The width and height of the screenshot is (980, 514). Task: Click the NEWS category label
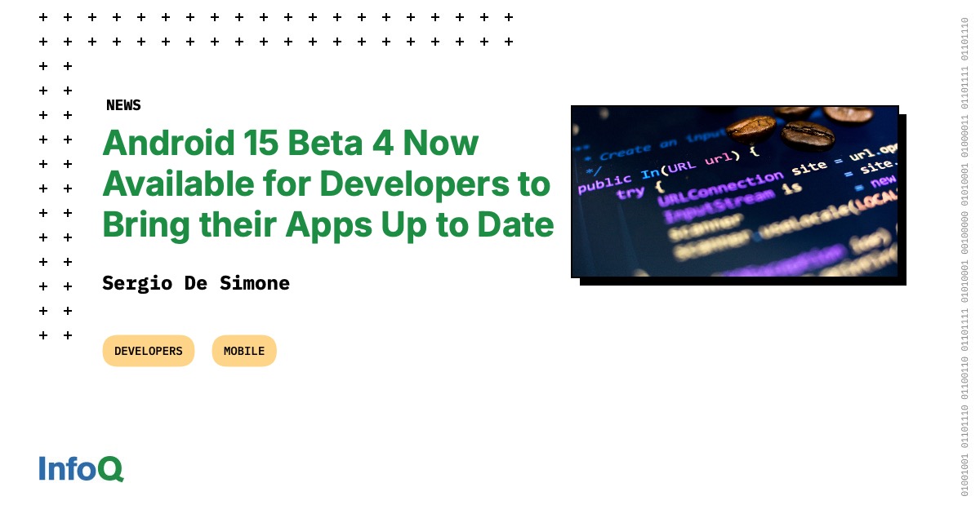123,105
